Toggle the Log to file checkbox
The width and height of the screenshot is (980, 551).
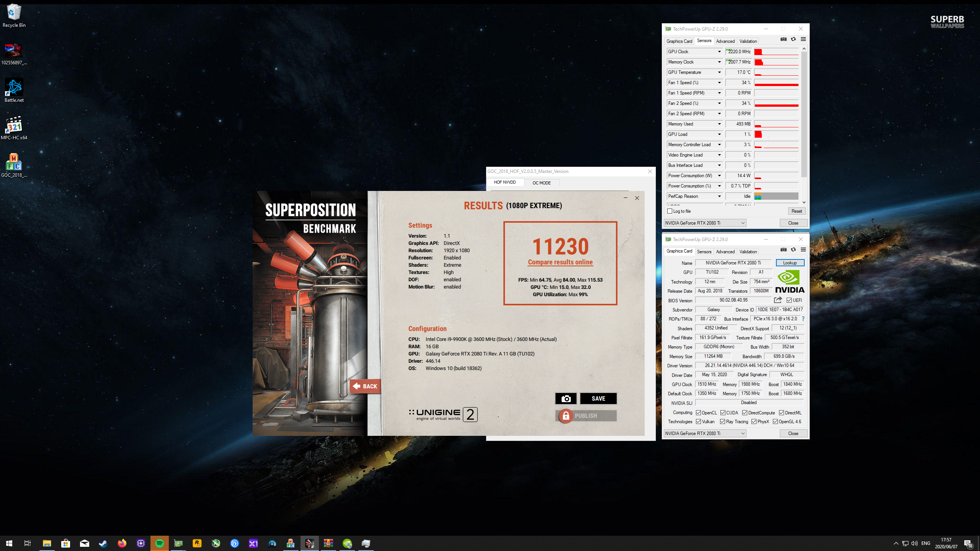(670, 211)
